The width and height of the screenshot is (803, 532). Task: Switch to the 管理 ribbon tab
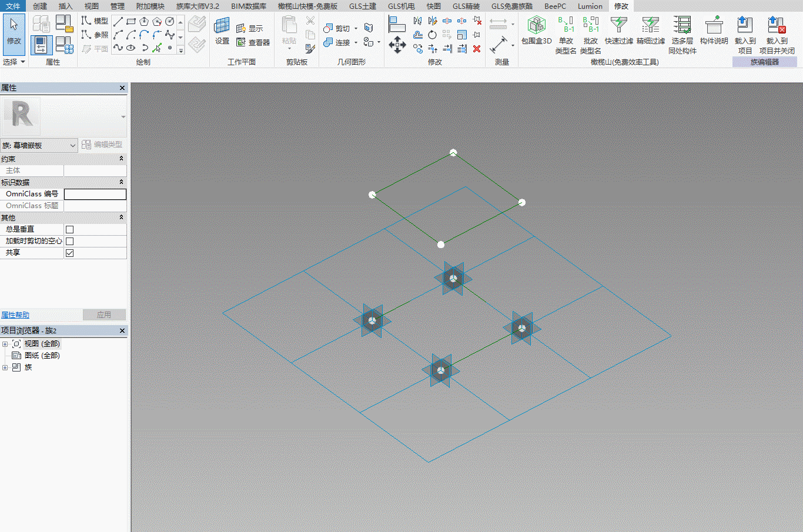pos(118,6)
